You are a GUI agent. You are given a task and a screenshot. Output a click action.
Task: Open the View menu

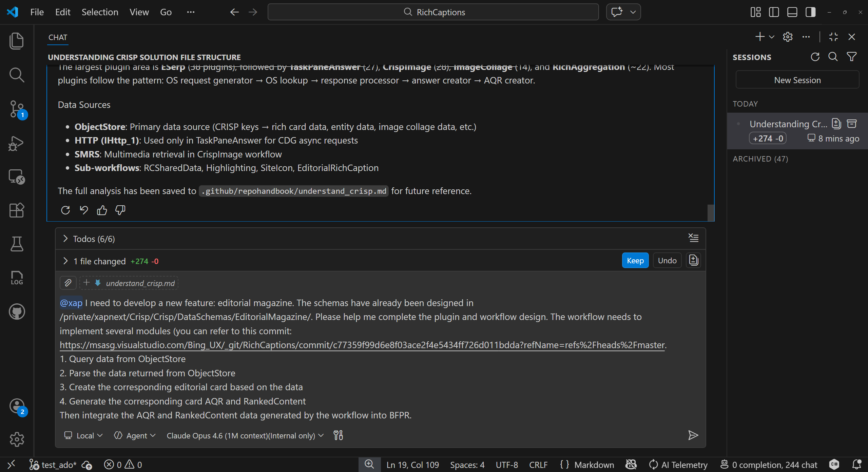[x=139, y=12]
